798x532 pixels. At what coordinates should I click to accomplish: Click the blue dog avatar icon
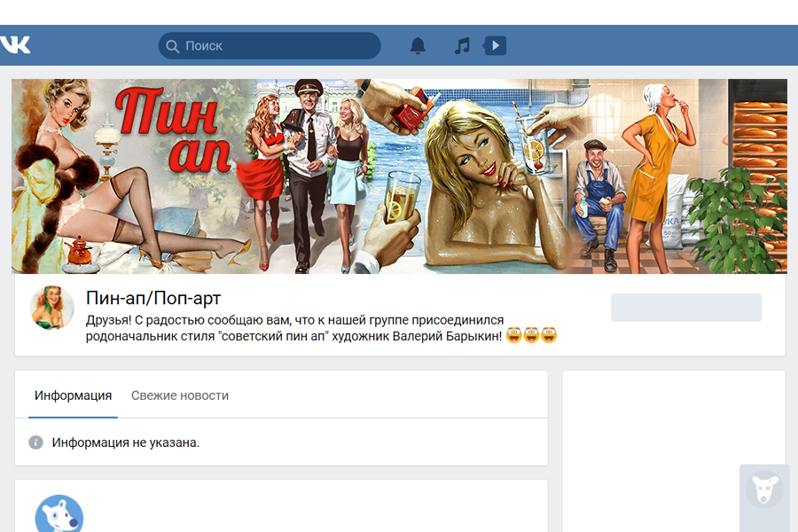click(x=59, y=514)
